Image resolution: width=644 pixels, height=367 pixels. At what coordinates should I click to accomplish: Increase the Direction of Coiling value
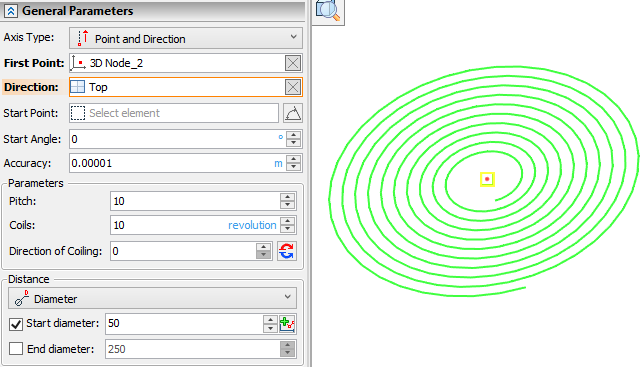[263, 247]
